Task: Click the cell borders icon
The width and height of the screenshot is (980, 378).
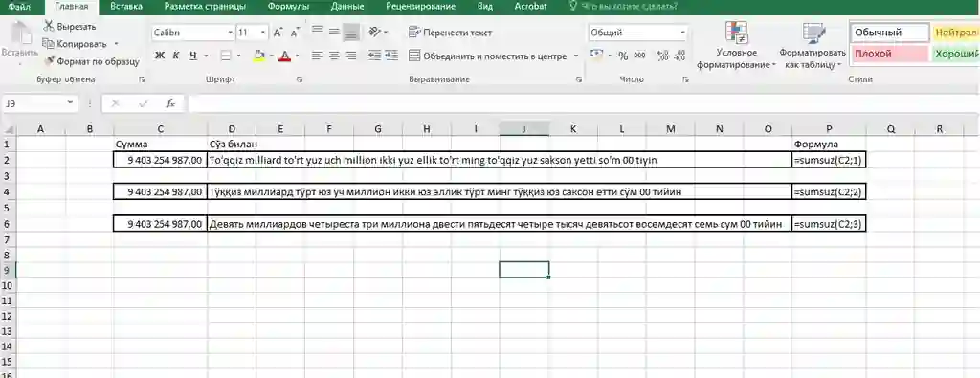Action: [226, 56]
